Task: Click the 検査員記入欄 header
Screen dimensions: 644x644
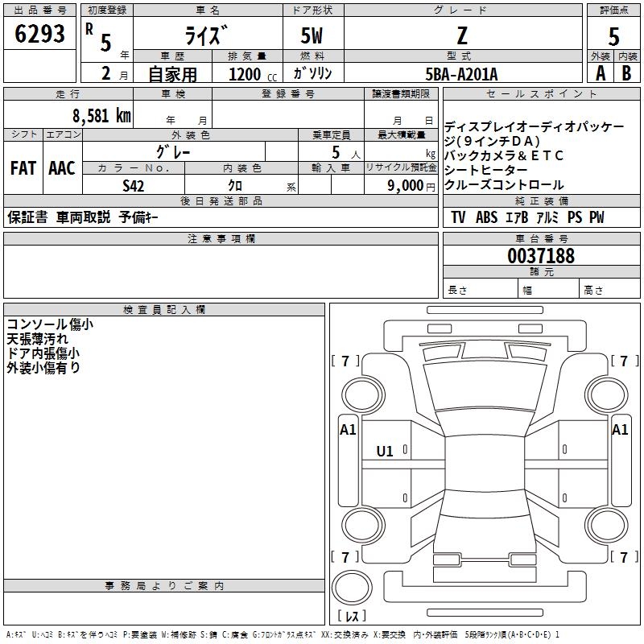Action: (x=164, y=310)
